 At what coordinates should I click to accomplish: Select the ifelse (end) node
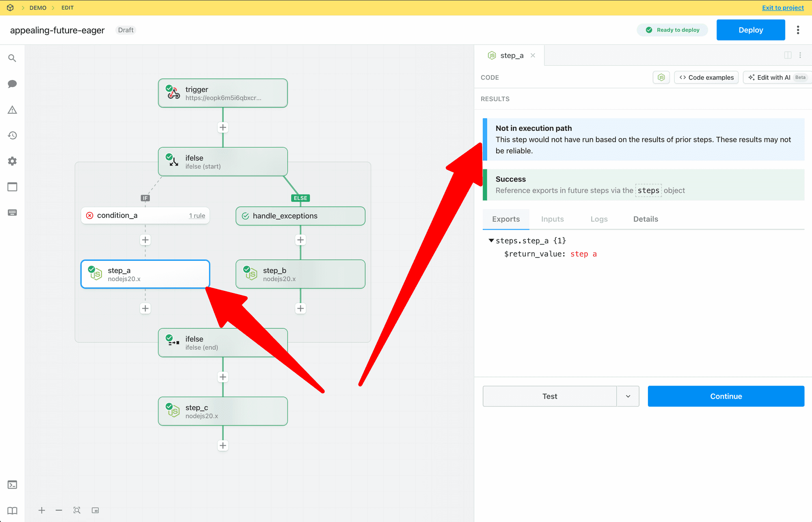pyautogui.click(x=223, y=343)
